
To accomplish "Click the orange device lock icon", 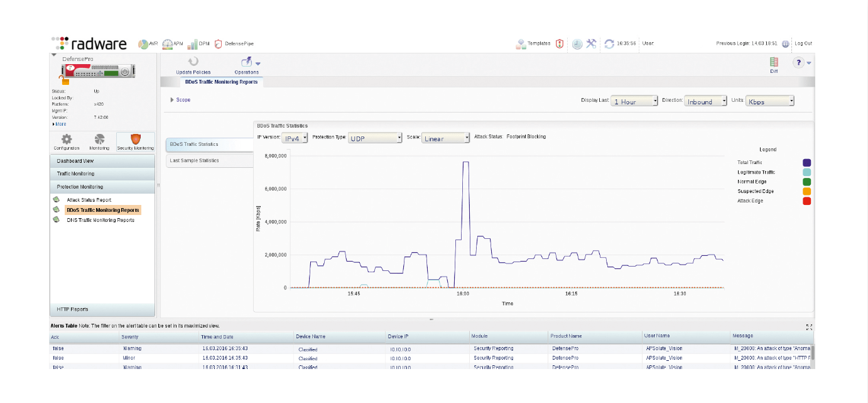I will (64, 80).
